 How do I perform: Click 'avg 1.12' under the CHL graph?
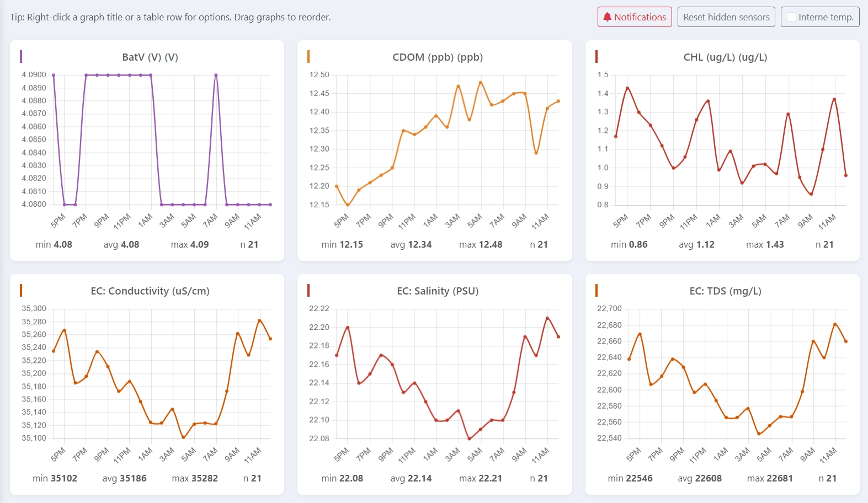tap(696, 244)
